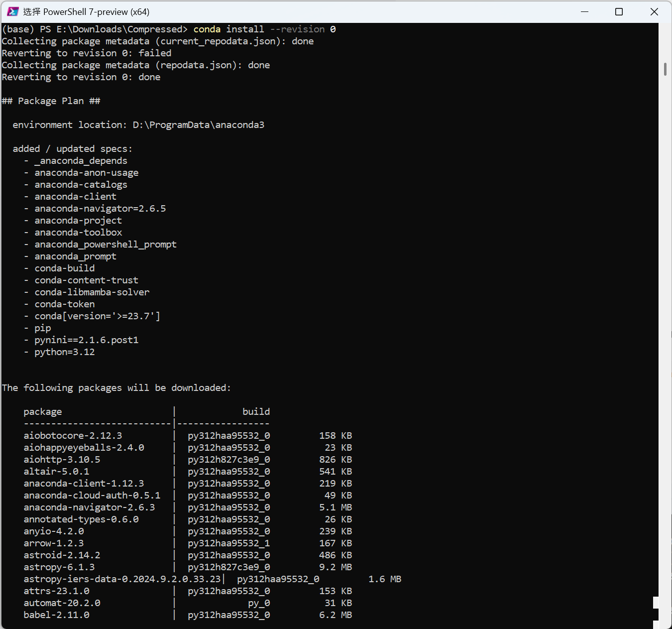Click the 'conda-token' spec
The width and height of the screenshot is (672, 629).
[65, 304]
